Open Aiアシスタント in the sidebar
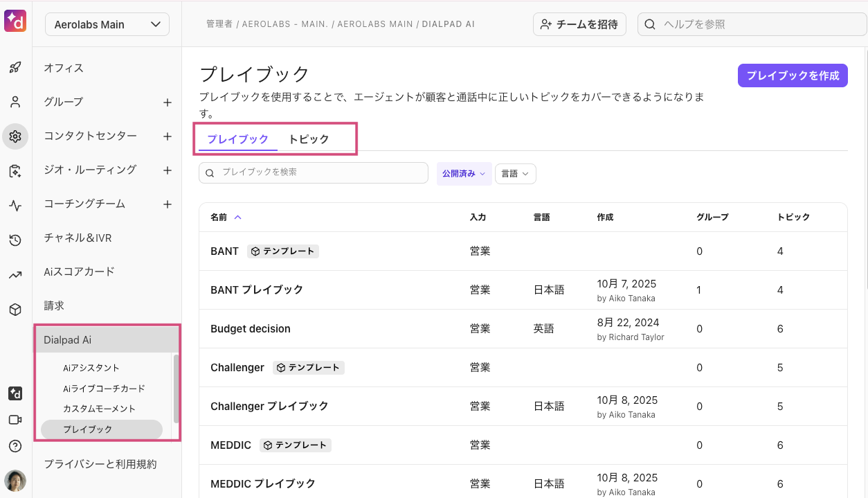The height and width of the screenshot is (498, 868). tap(91, 368)
